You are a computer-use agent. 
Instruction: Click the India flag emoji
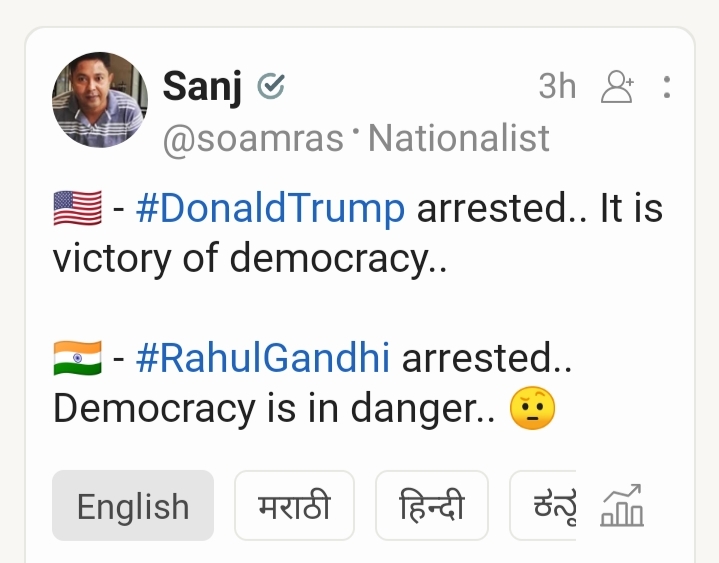click(77, 358)
